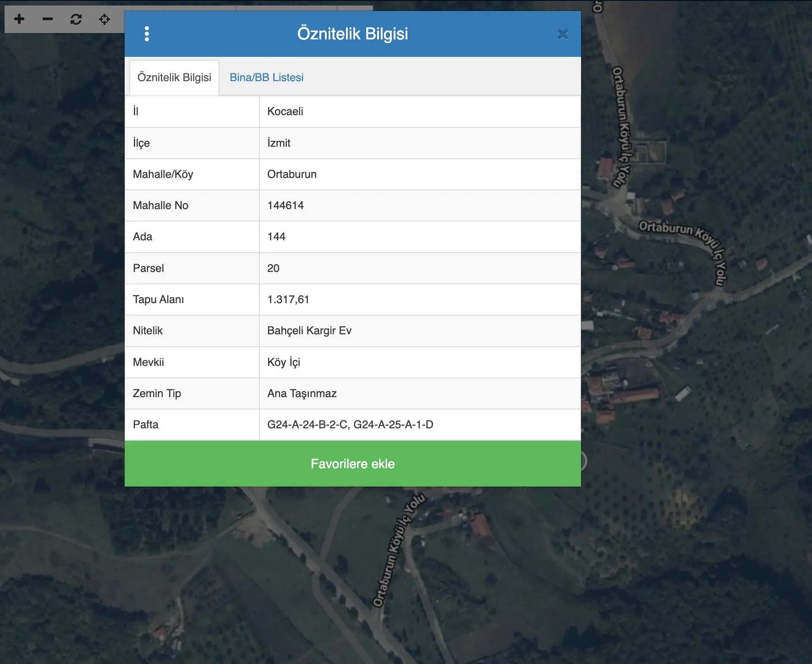
Task: Click the Bahçeli Kargir Ev value
Action: 309,331
